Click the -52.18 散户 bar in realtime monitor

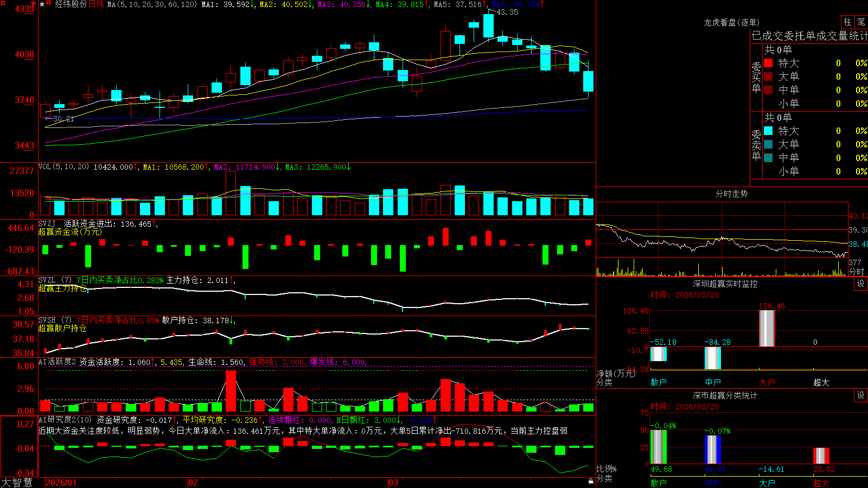(x=659, y=354)
